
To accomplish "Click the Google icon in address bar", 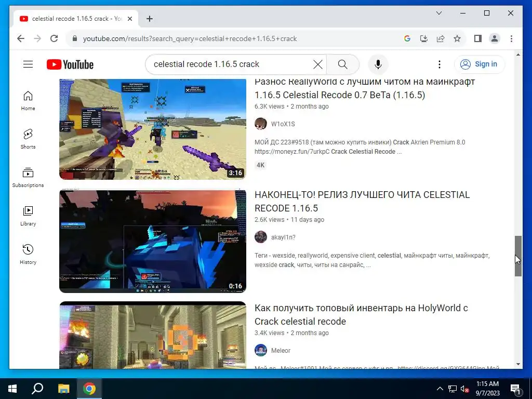I will (x=407, y=38).
